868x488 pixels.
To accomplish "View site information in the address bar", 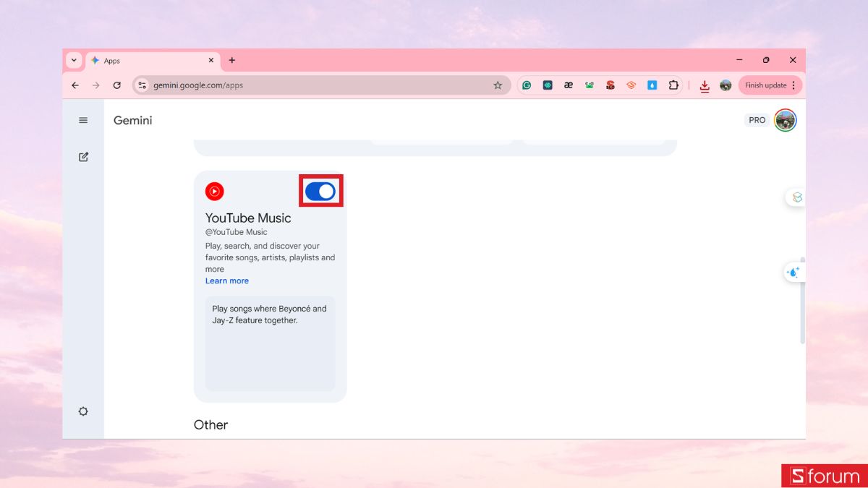I will click(142, 85).
